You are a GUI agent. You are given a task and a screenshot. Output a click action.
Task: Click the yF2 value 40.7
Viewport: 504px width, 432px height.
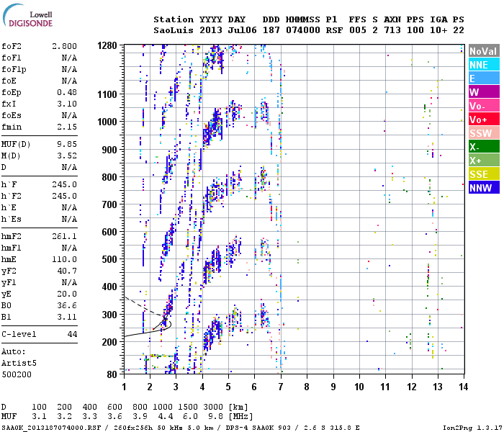pos(67,271)
